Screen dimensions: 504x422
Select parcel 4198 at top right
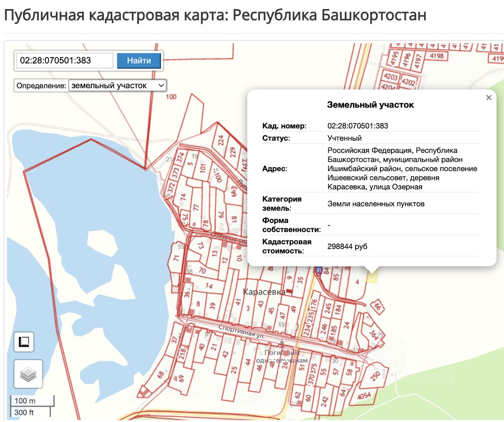coord(437,56)
